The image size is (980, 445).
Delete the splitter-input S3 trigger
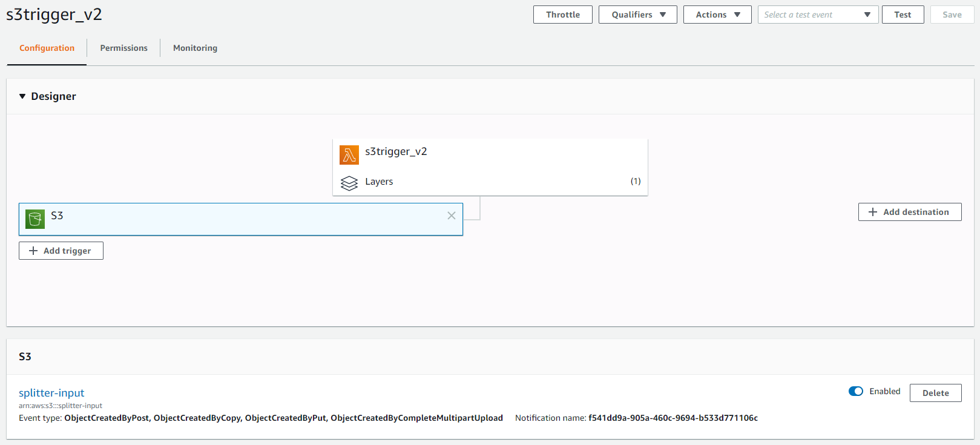(x=935, y=393)
